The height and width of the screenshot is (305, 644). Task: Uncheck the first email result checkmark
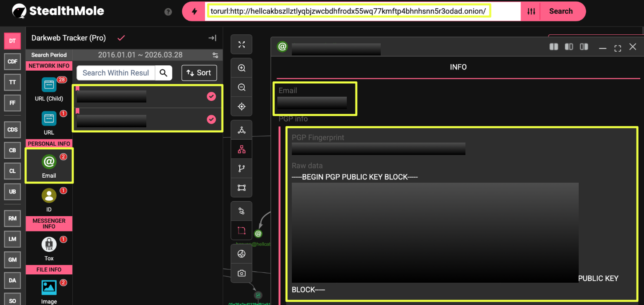211,97
